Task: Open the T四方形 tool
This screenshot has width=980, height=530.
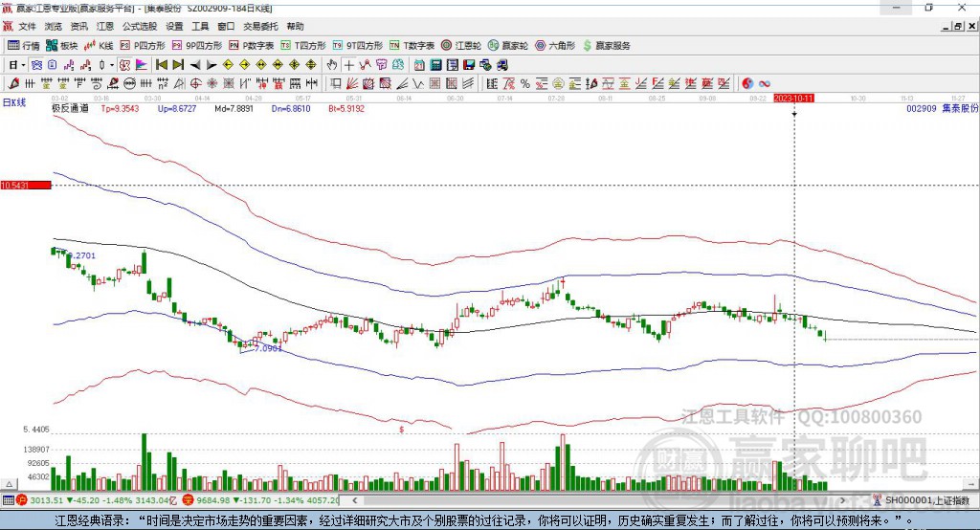Action: pyautogui.click(x=303, y=46)
